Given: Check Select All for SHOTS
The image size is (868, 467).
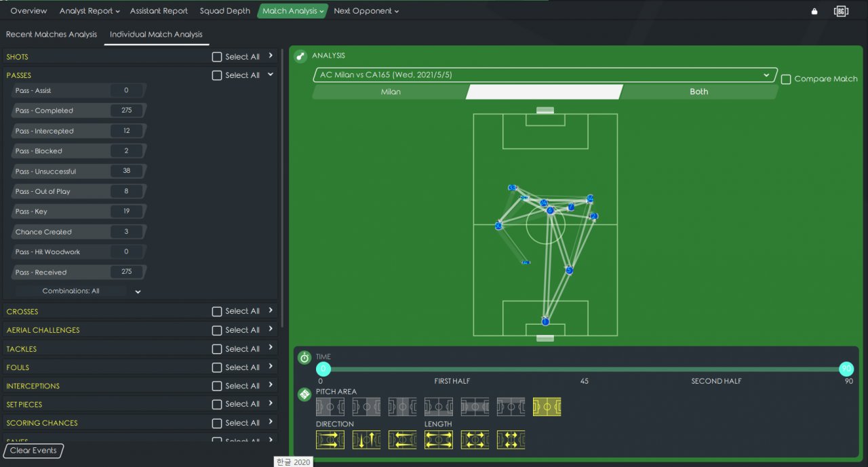Looking at the screenshot, I should coord(217,57).
